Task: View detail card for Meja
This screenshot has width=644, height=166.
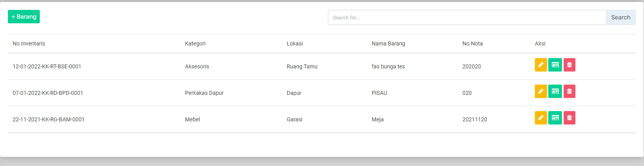Action: click(555, 118)
